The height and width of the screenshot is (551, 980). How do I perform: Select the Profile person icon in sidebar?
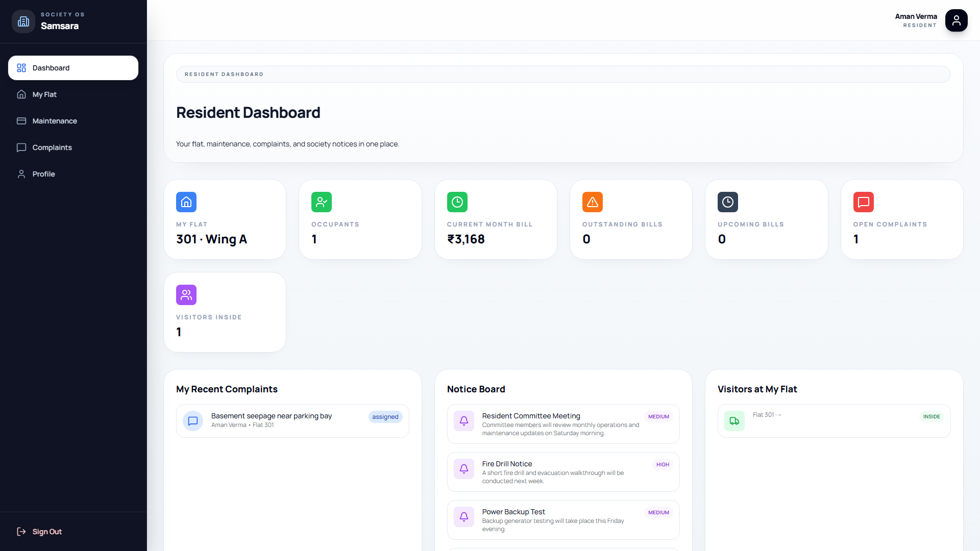point(21,174)
